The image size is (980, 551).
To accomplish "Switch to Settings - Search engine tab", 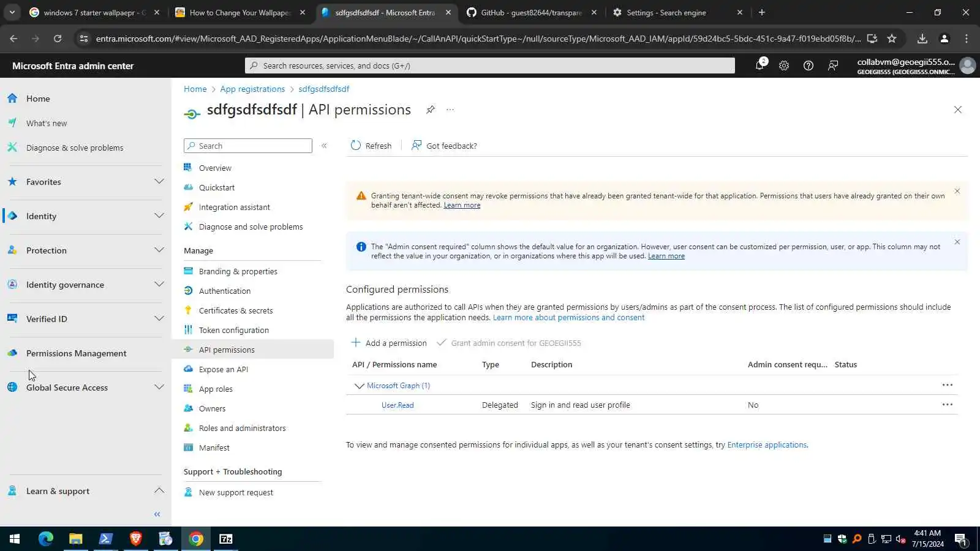I will point(678,12).
